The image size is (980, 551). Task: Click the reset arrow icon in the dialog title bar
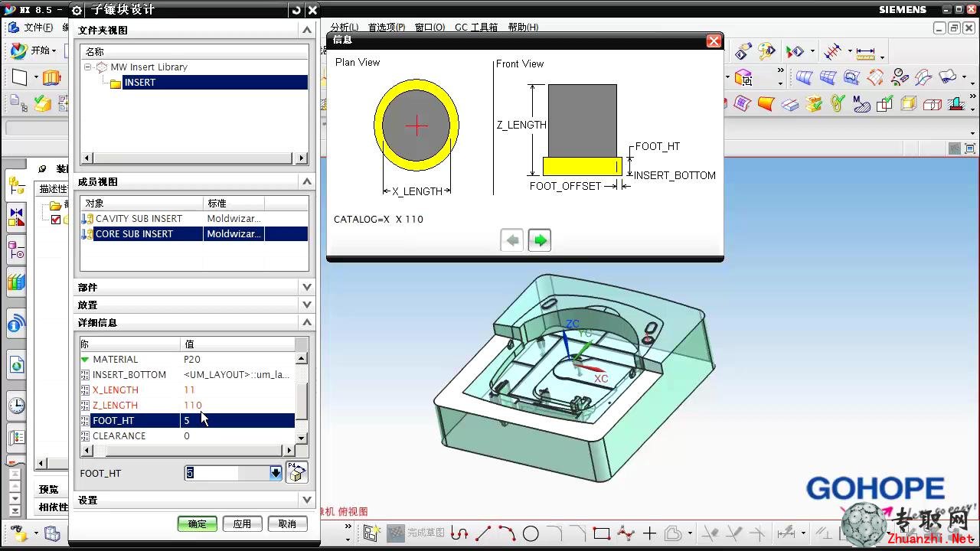(296, 10)
